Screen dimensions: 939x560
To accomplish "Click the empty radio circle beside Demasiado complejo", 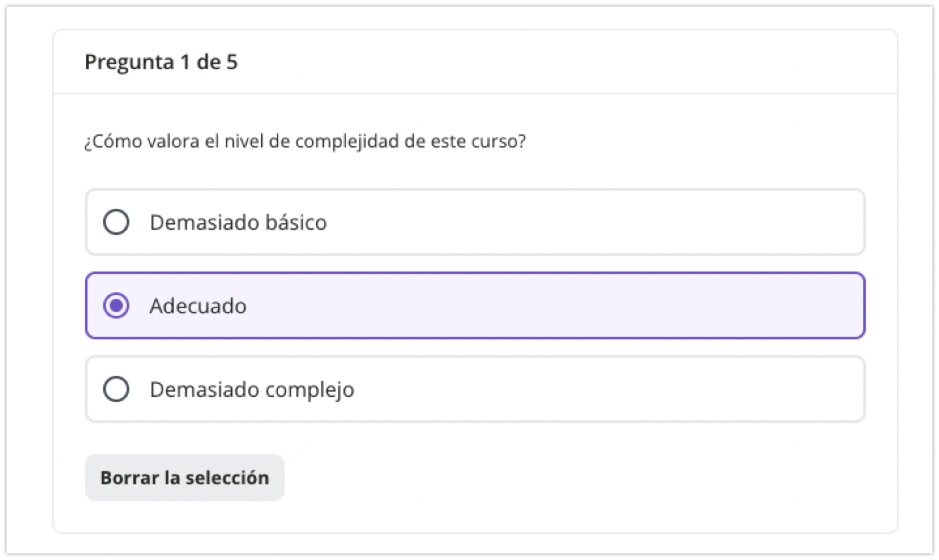I will (x=116, y=389).
